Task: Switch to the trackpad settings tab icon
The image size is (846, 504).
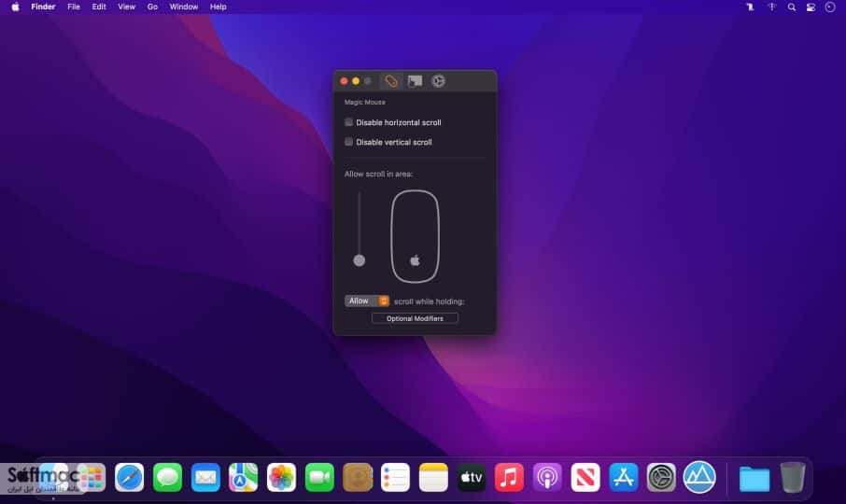Action: [415, 81]
